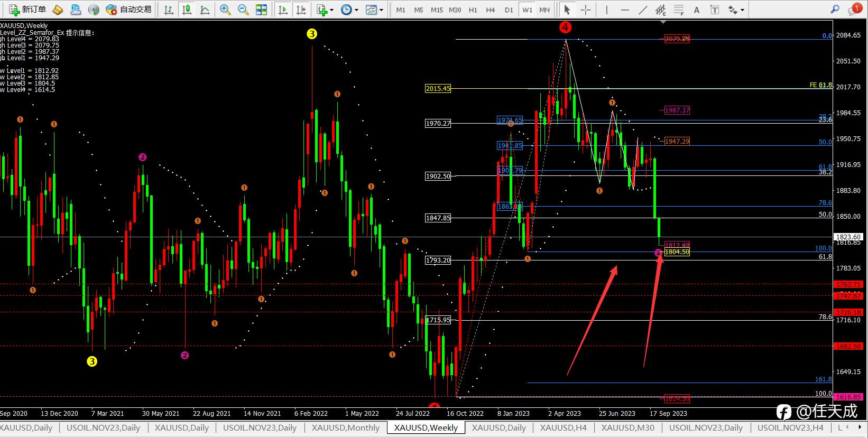This screenshot has height=438, width=868.
Task: Select the equidistant channel tool
Action: pos(661,10)
